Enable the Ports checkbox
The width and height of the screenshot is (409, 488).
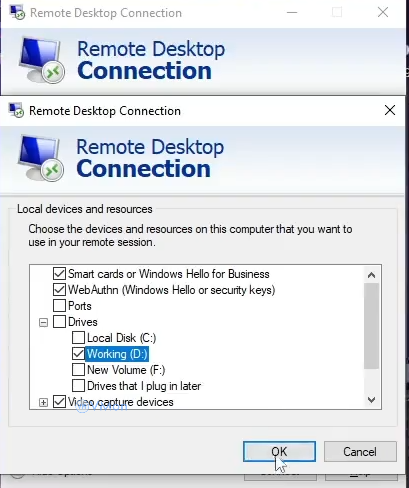[59, 306]
